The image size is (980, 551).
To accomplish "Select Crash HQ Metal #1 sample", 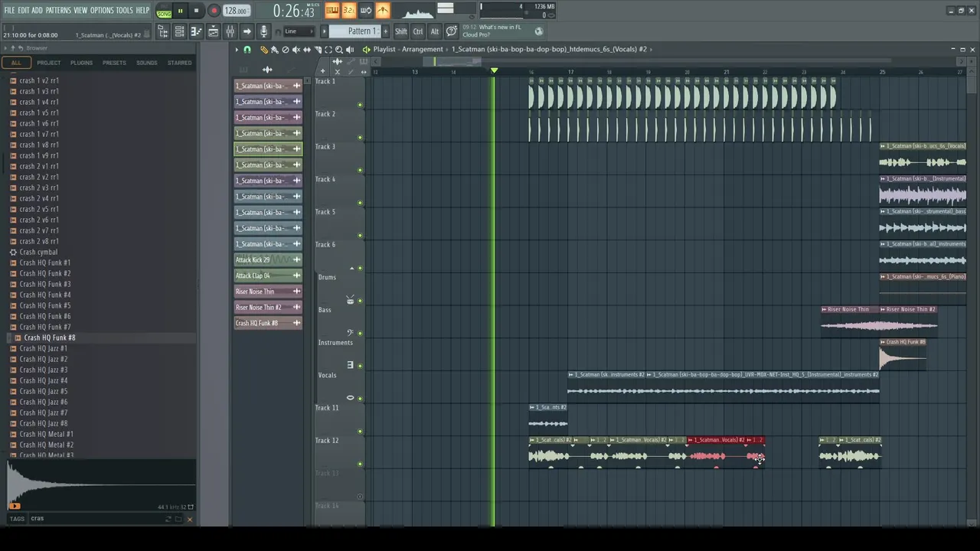I will point(47,434).
